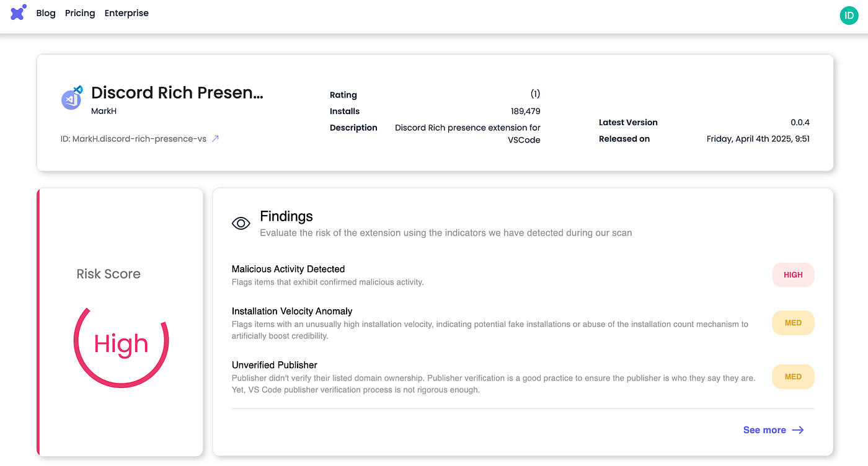This screenshot has width=868, height=466.
Task: Click the rating value (1)
Action: pos(535,94)
